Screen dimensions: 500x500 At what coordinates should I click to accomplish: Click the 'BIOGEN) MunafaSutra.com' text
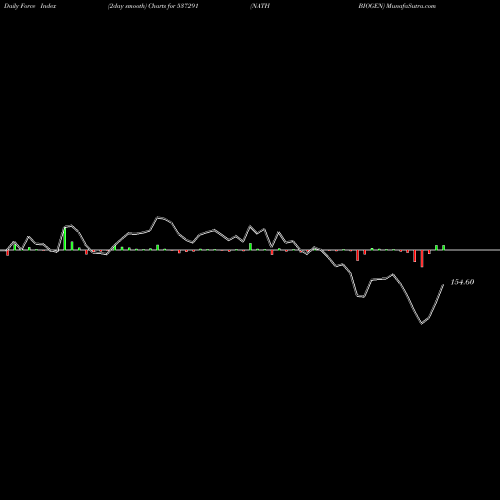point(397,6)
